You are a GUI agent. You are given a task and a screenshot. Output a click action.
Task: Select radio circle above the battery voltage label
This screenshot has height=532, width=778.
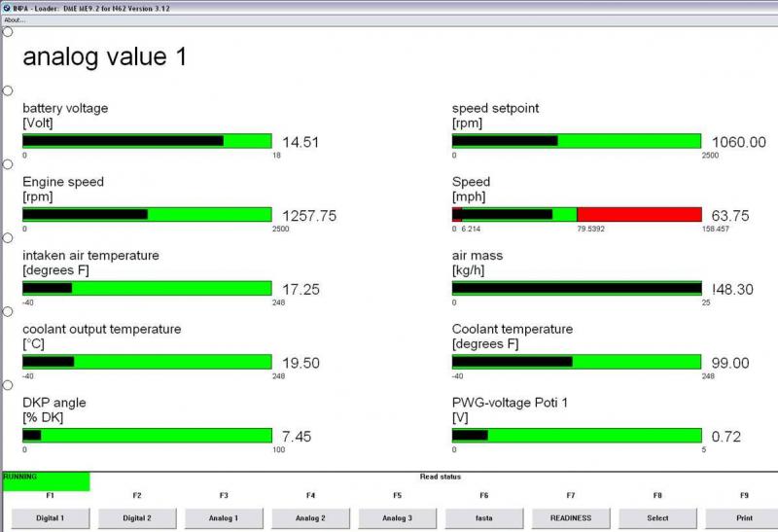[x=8, y=90]
